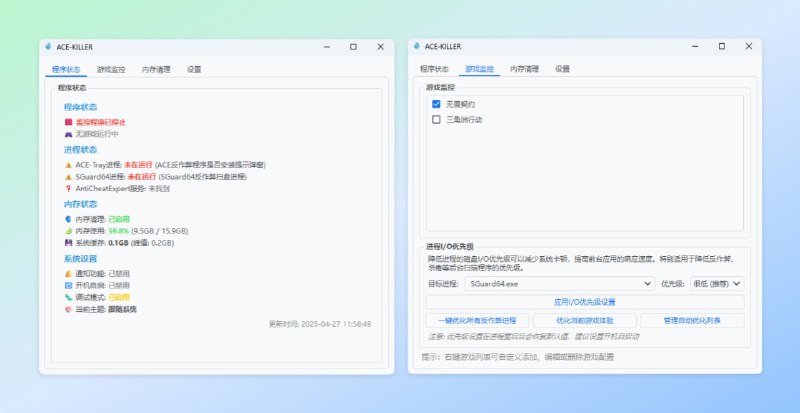Click the debug icon beside 调试模式

(68, 297)
